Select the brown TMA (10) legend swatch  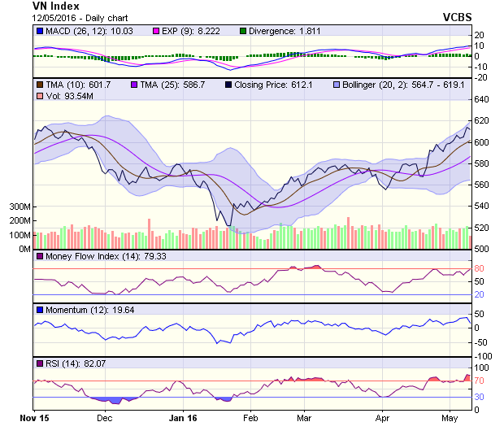39,85
